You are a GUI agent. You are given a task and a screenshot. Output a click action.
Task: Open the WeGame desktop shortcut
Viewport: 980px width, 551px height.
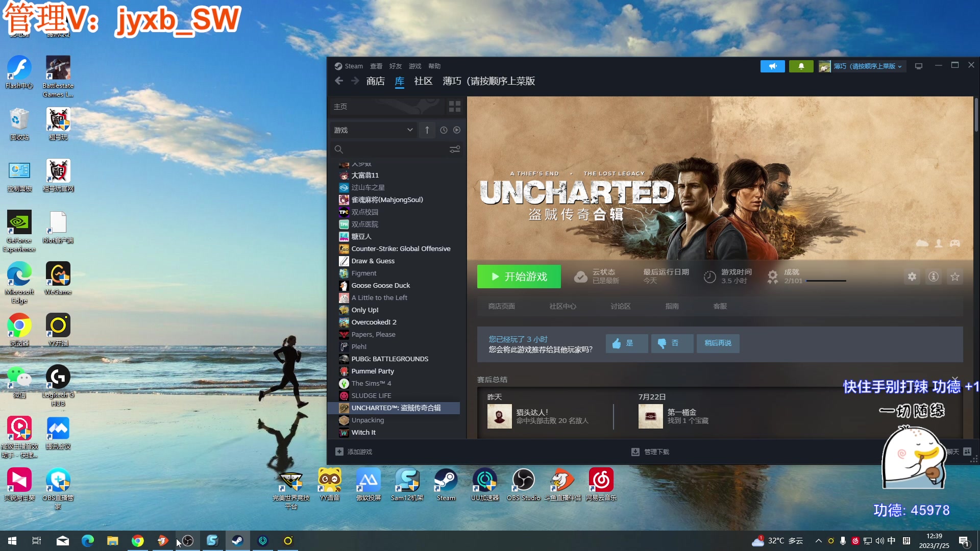58,279
